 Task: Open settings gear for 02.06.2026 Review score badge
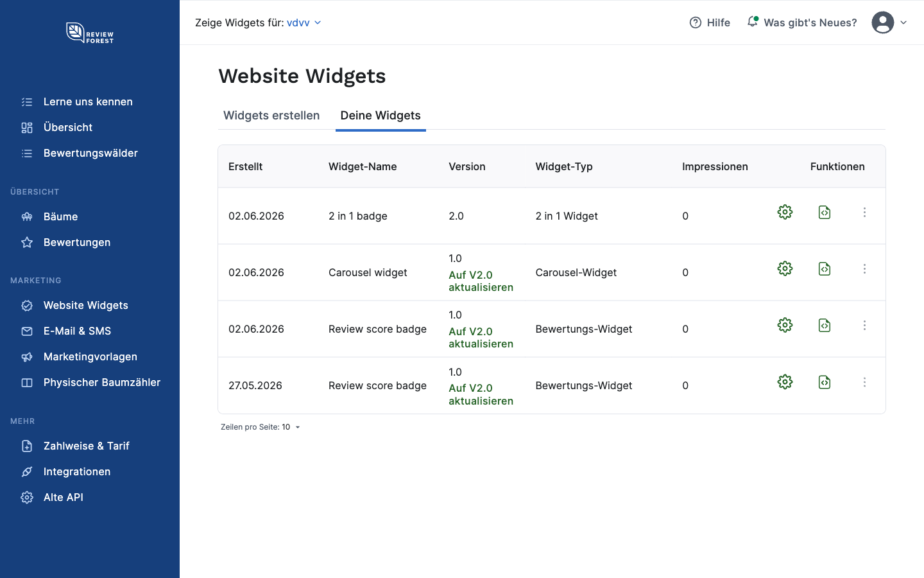pyautogui.click(x=785, y=325)
